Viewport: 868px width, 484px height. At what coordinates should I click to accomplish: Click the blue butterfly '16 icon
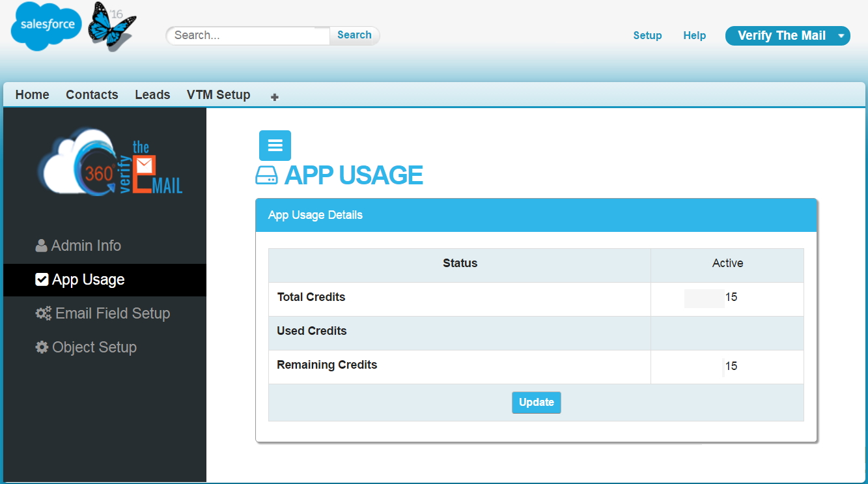click(111, 26)
